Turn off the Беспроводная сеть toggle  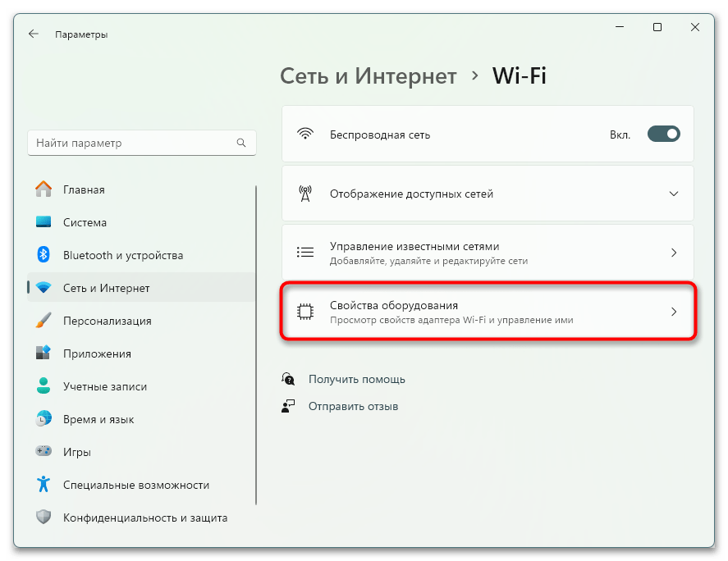(x=663, y=135)
